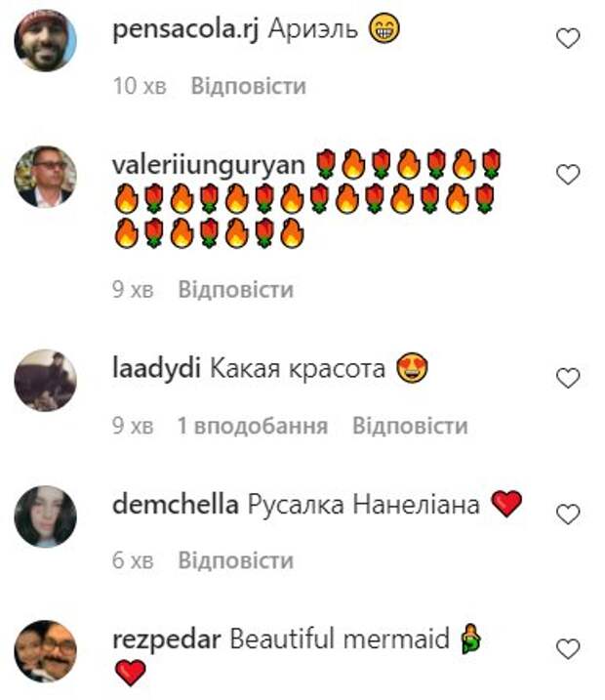Open pensacola.rj profile picture
The height and width of the screenshot is (700, 605).
pyautogui.click(x=46, y=41)
